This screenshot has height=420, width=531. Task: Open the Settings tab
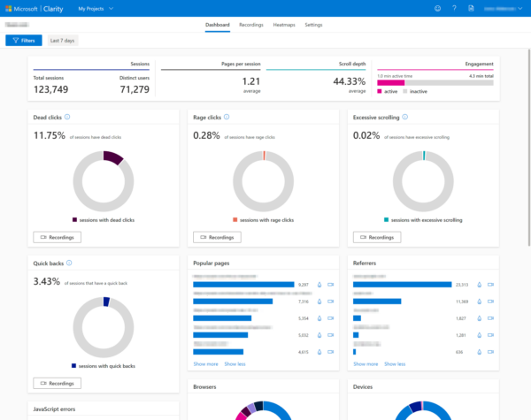coord(313,25)
